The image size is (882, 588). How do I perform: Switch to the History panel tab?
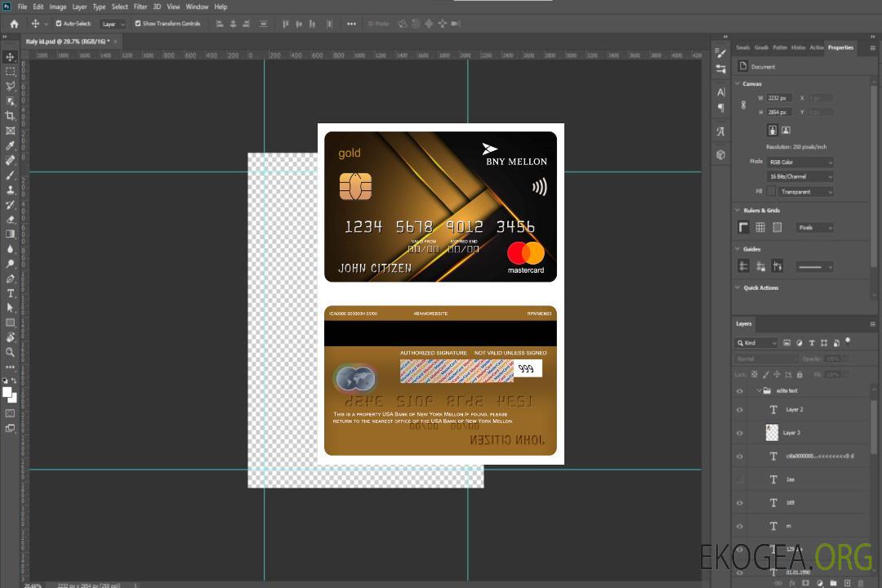[798, 47]
